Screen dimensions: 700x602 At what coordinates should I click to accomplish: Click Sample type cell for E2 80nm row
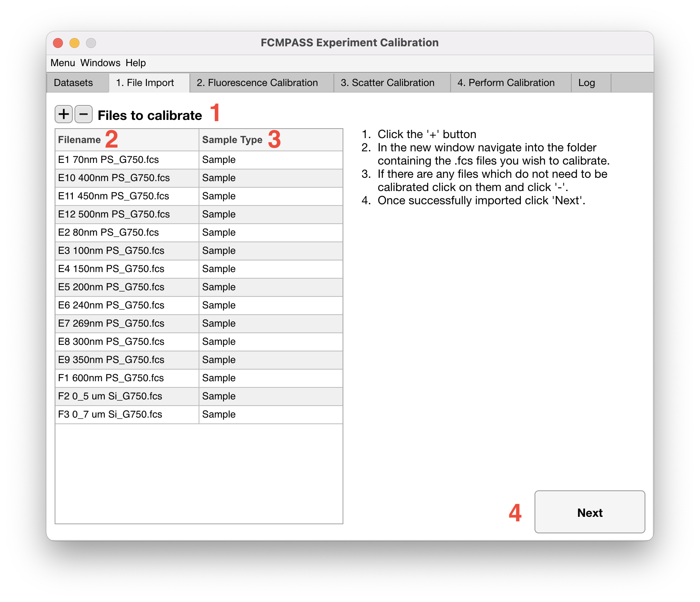pos(271,233)
